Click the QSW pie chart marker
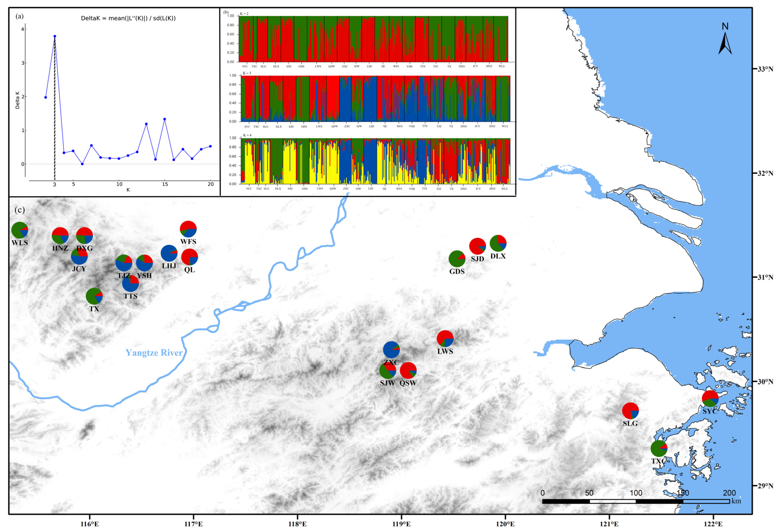Viewport: 780px width, 532px height. tap(408, 371)
